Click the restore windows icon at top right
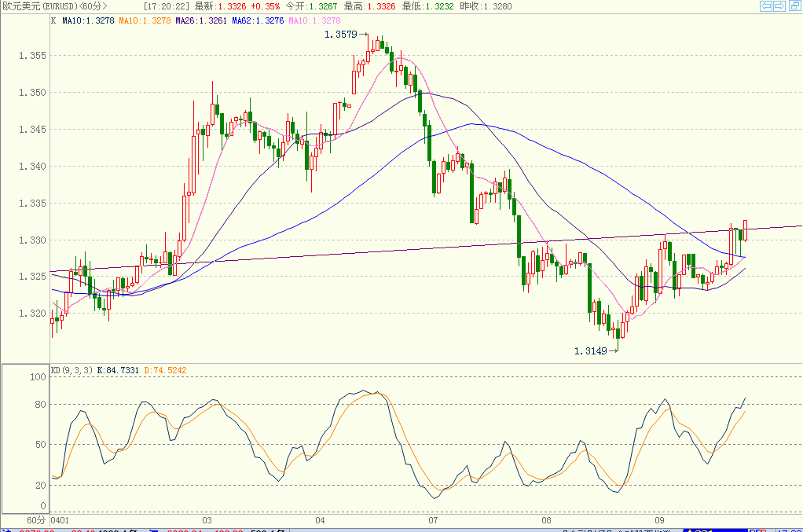 [794, 6]
